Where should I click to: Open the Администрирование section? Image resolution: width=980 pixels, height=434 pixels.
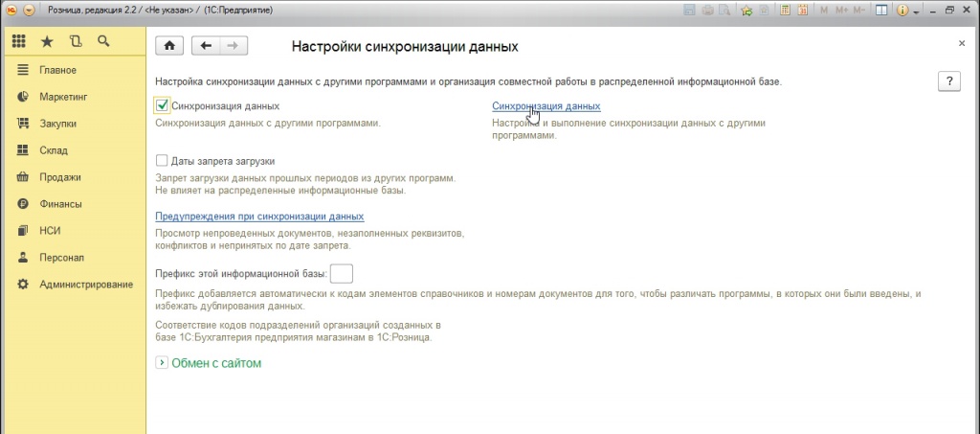coord(85,285)
